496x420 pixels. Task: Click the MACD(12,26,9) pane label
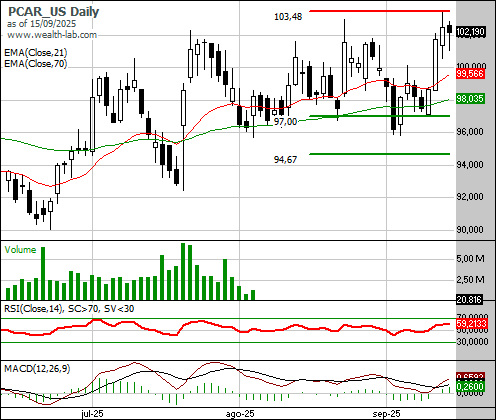pos(37,369)
